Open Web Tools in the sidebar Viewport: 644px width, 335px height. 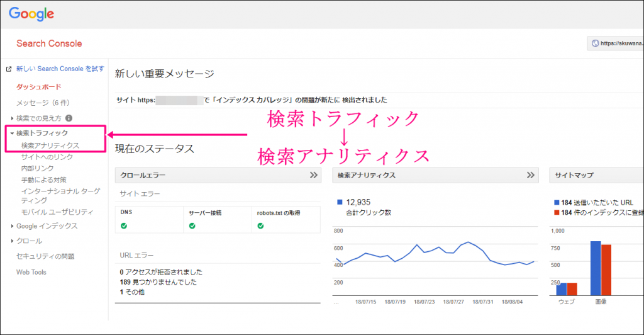click(x=31, y=272)
